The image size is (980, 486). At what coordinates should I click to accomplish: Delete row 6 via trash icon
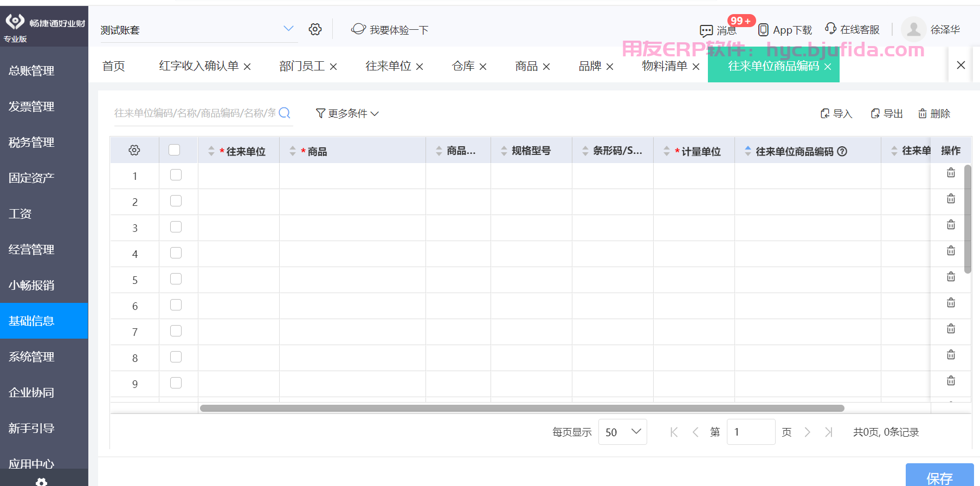click(x=951, y=303)
